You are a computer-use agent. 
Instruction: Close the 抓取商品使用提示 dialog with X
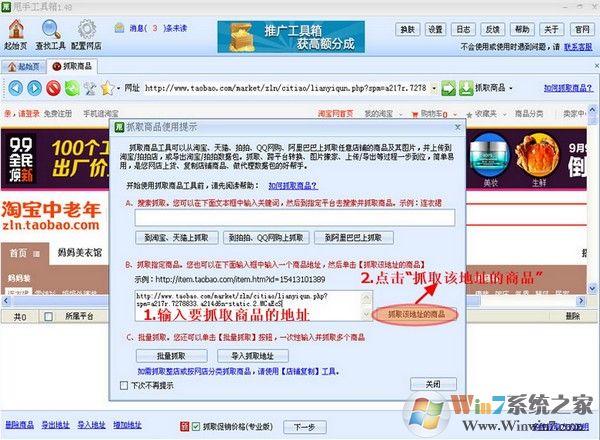click(457, 127)
